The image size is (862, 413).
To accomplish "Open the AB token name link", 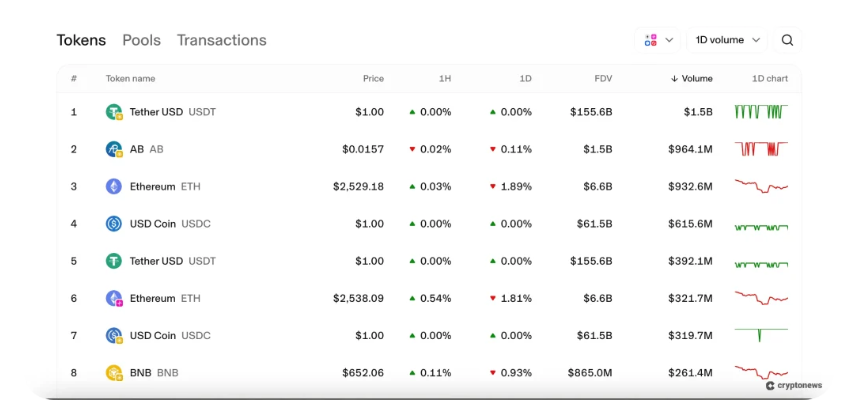I will pyautogui.click(x=137, y=149).
